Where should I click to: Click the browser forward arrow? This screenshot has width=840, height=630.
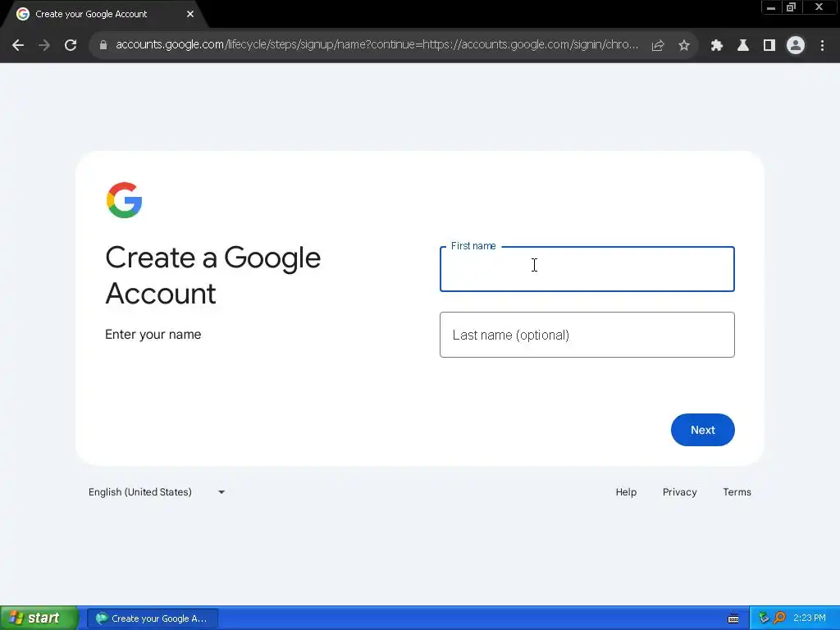click(x=44, y=46)
